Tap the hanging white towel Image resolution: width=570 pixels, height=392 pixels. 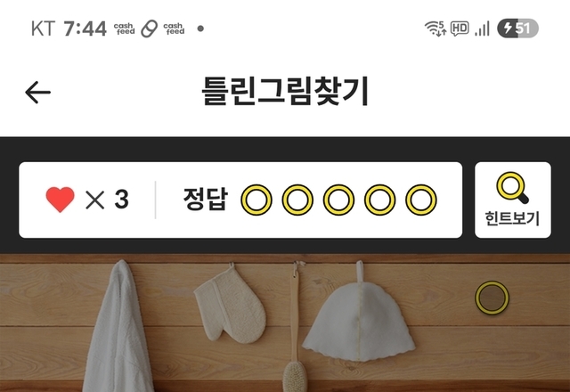click(118, 327)
